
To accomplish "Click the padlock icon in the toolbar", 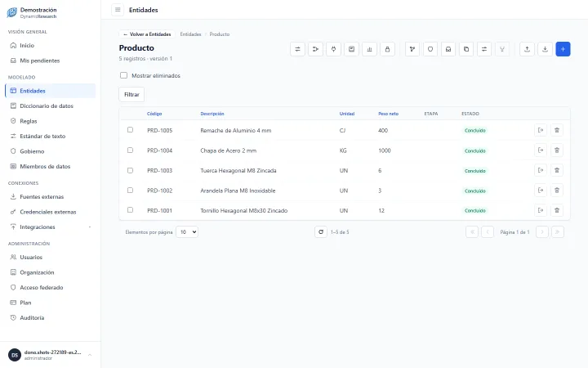I will [387, 49].
